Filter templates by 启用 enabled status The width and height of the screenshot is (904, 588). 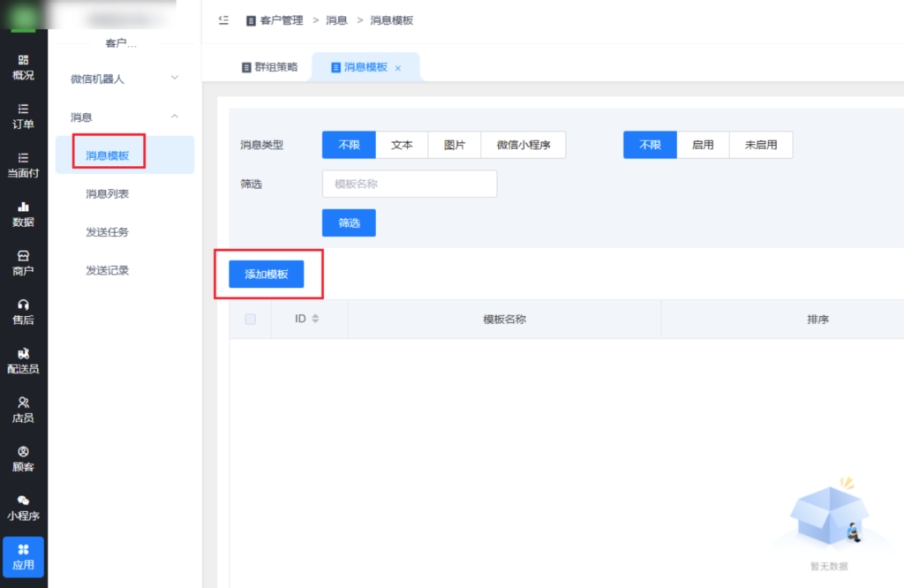pos(703,145)
